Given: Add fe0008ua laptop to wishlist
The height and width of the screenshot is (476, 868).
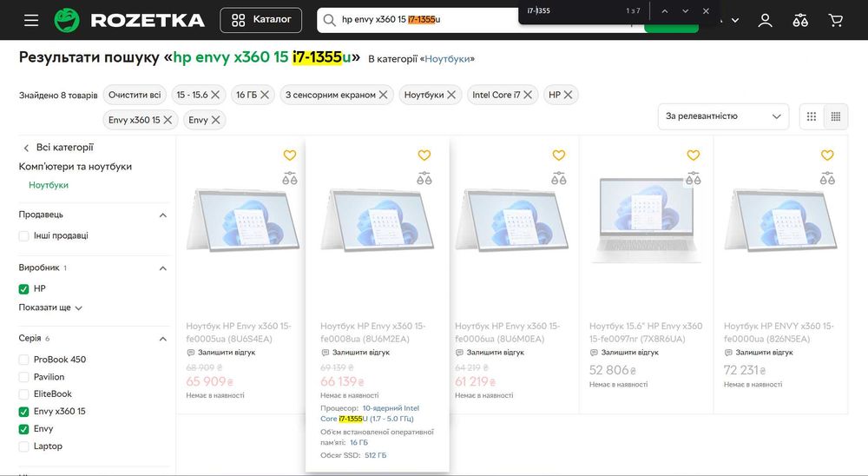Looking at the screenshot, I should (x=424, y=155).
